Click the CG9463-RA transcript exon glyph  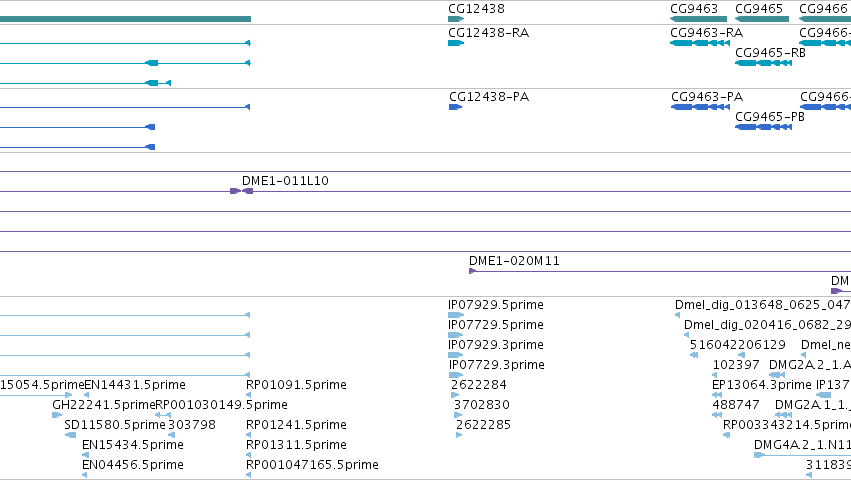[700, 43]
